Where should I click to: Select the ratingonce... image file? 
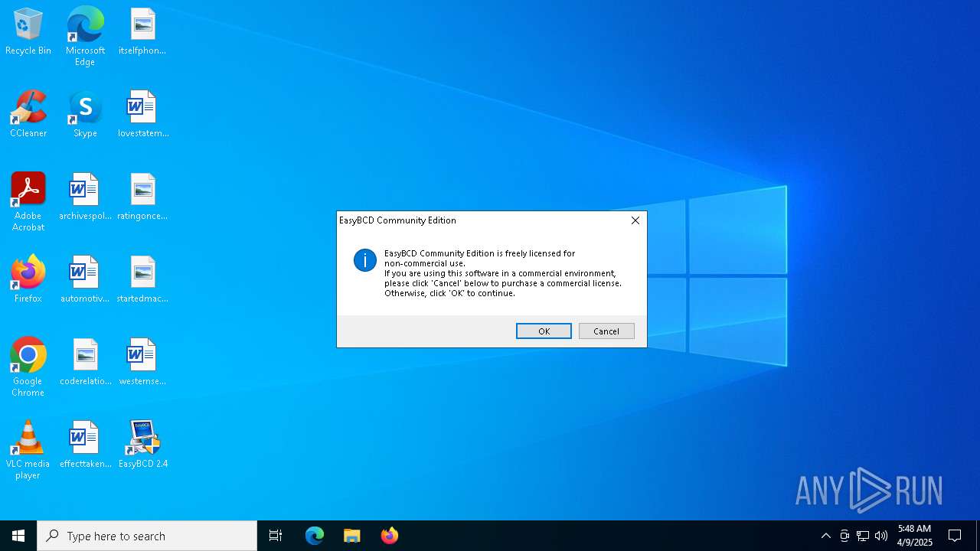point(142,197)
